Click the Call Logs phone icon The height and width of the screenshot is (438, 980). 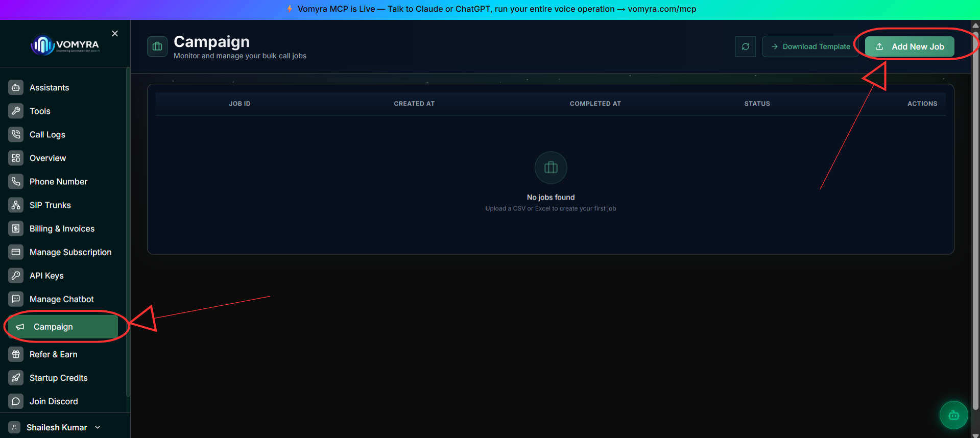point(16,135)
